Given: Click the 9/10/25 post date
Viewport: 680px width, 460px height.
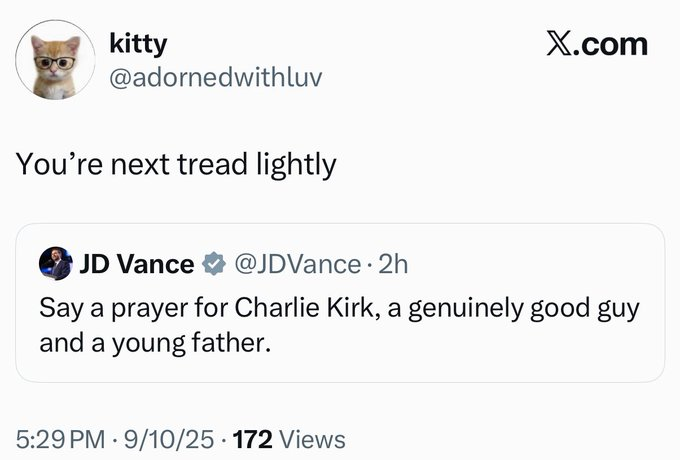Looking at the screenshot, I should (169, 440).
